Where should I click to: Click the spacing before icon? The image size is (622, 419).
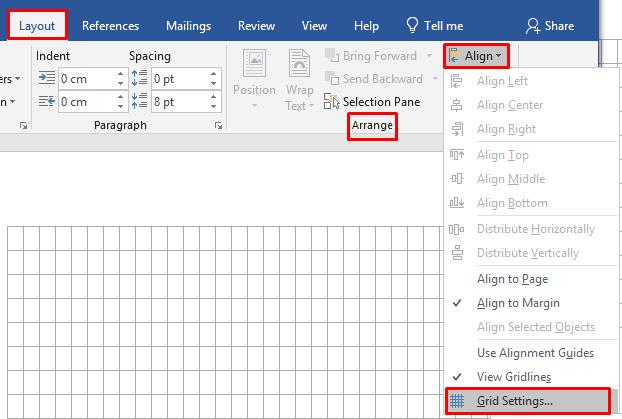click(139, 78)
